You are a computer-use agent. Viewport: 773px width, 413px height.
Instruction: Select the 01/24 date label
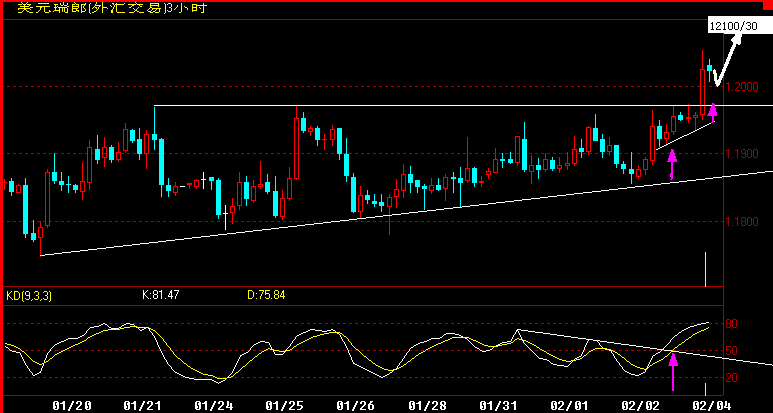coord(211,406)
